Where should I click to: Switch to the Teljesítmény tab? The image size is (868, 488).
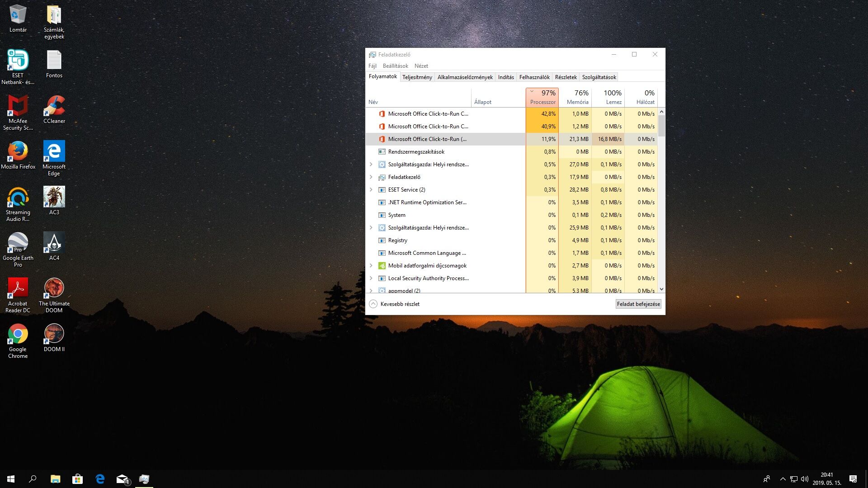point(417,77)
